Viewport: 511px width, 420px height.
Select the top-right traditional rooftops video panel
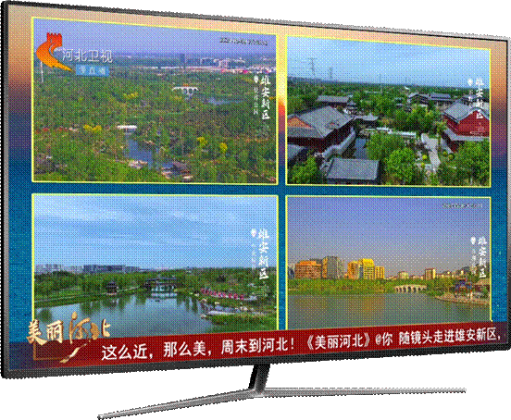point(389,111)
